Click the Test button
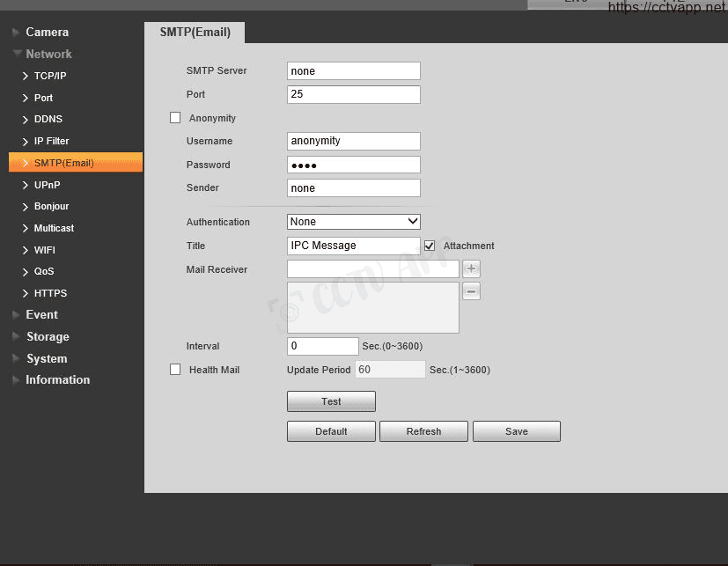 [331, 401]
